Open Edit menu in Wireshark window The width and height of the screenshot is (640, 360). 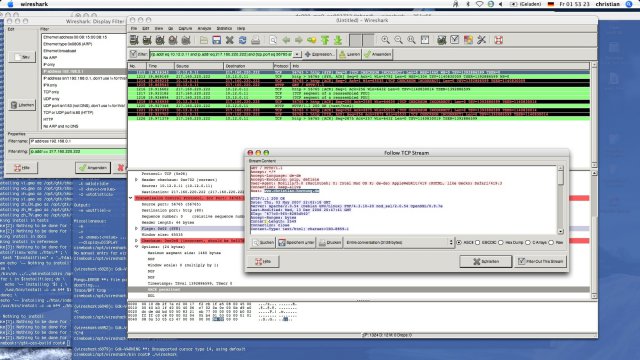pos(146,29)
